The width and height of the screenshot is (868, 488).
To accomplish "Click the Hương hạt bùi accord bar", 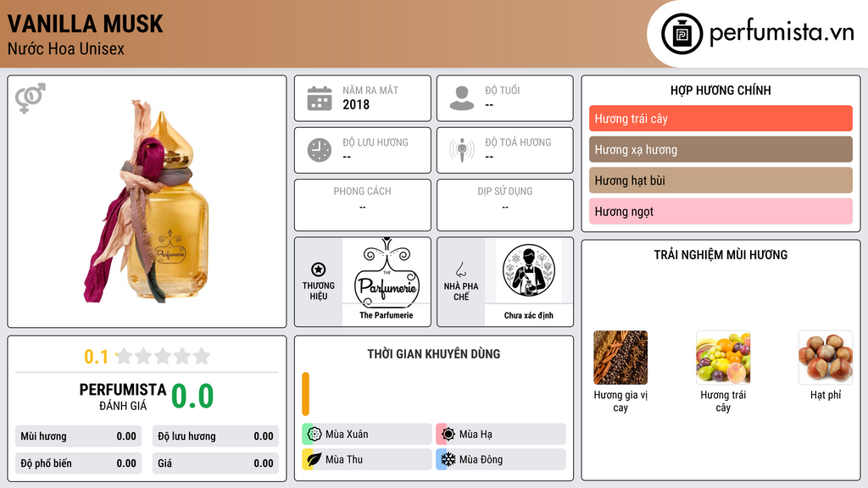I will click(x=721, y=180).
